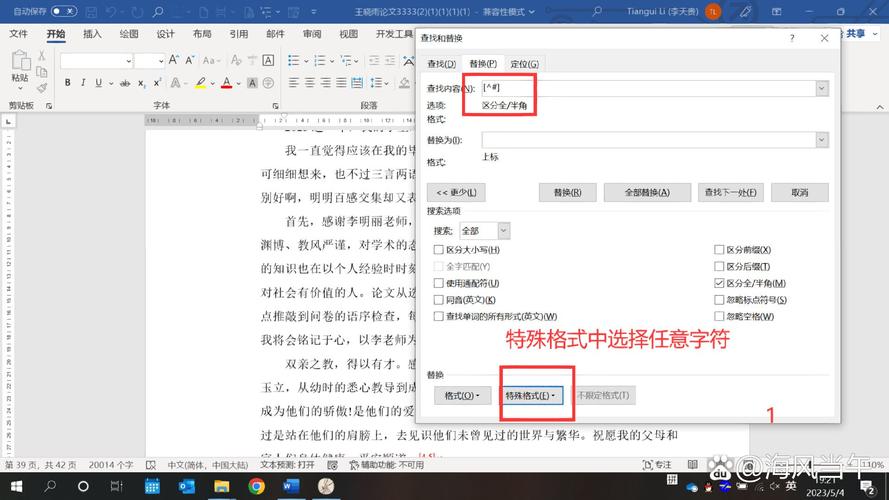Decrease font size with the smaller A icon
The height and width of the screenshot is (500, 889).
[190, 60]
